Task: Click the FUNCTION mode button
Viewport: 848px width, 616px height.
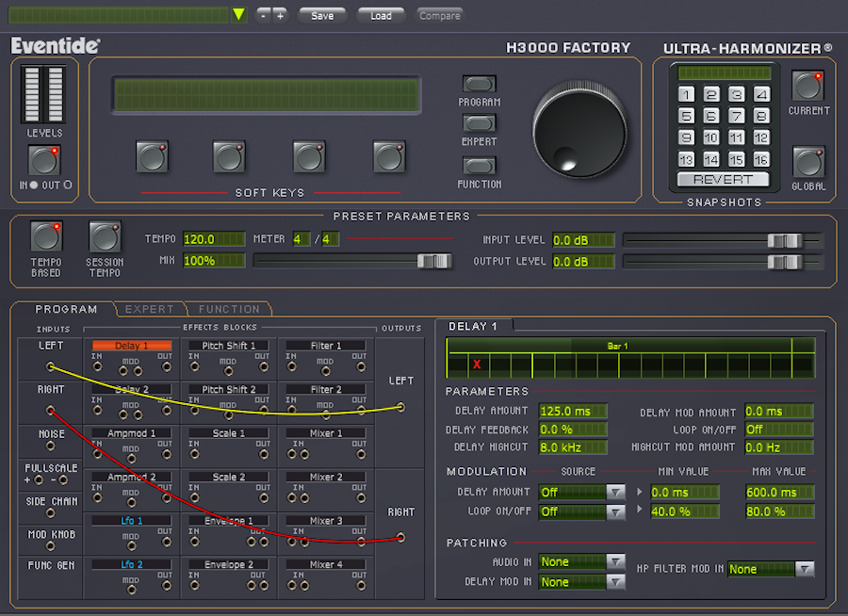Action: click(480, 166)
